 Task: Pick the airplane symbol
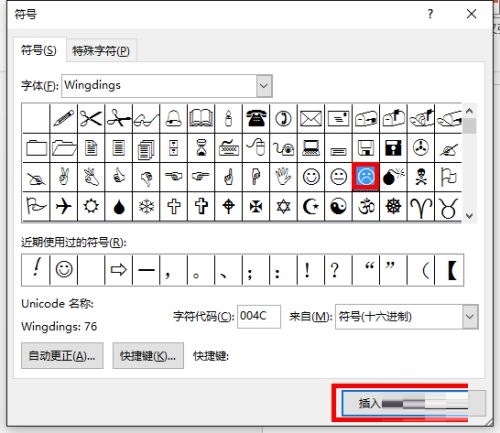point(63,206)
